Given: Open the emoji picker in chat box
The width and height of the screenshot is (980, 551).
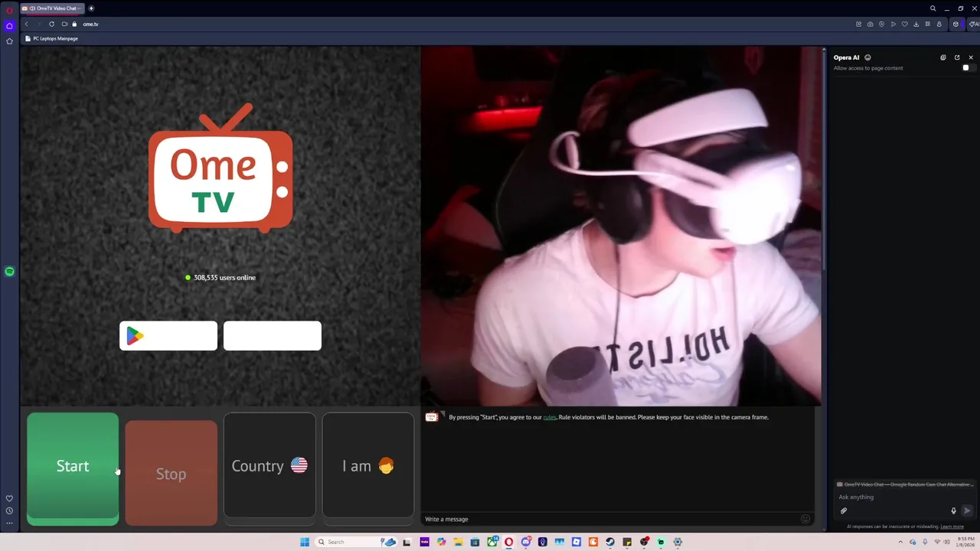Looking at the screenshot, I should (805, 519).
